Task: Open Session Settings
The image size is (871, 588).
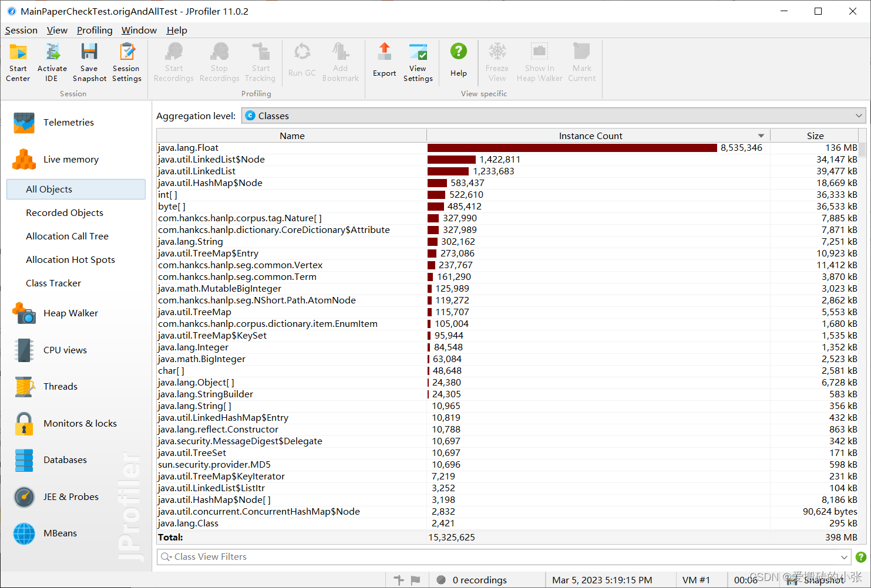Action: pos(127,62)
